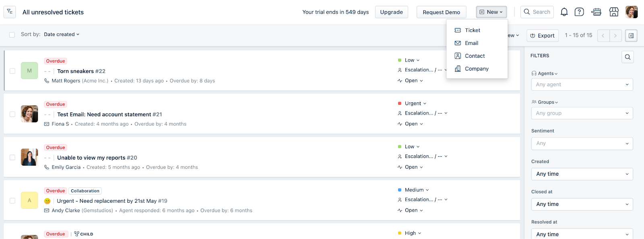The image size is (644, 239).
Task: Click the green Low priority color square #22
Action: point(400,60)
